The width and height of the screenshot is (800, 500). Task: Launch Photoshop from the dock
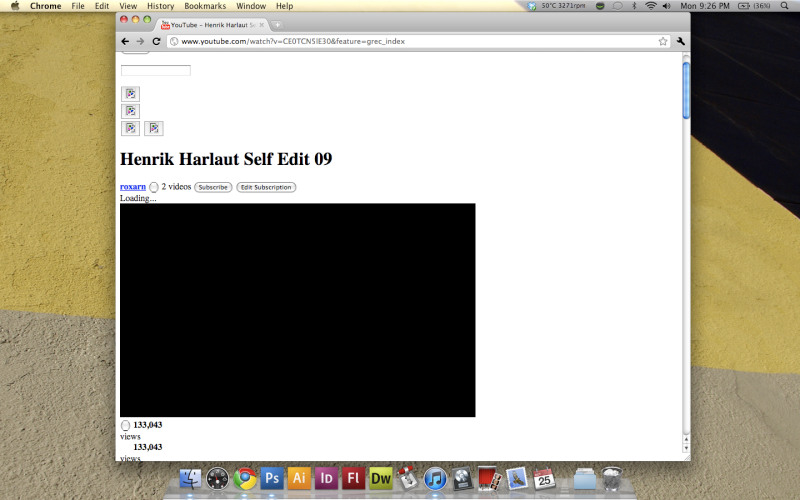[272, 478]
